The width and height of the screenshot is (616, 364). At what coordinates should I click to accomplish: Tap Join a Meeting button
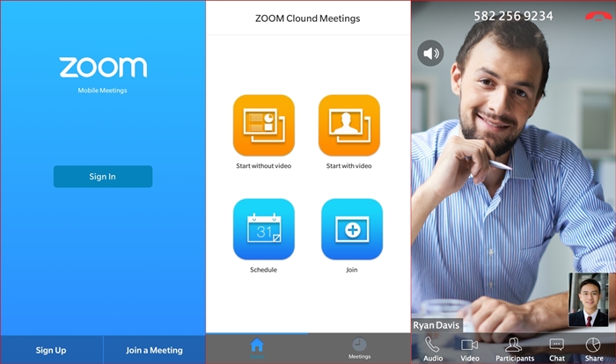pyautogui.click(x=154, y=350)
